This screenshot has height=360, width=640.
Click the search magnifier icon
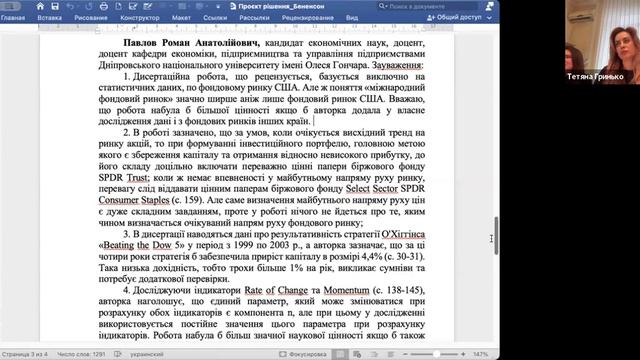382,6
